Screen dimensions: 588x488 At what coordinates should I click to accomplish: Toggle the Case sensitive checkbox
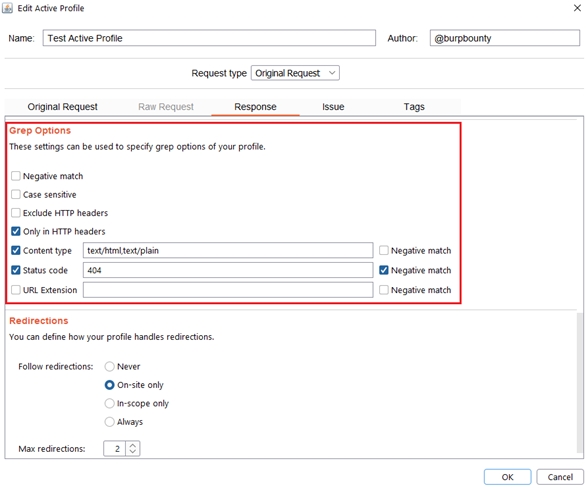16,194
